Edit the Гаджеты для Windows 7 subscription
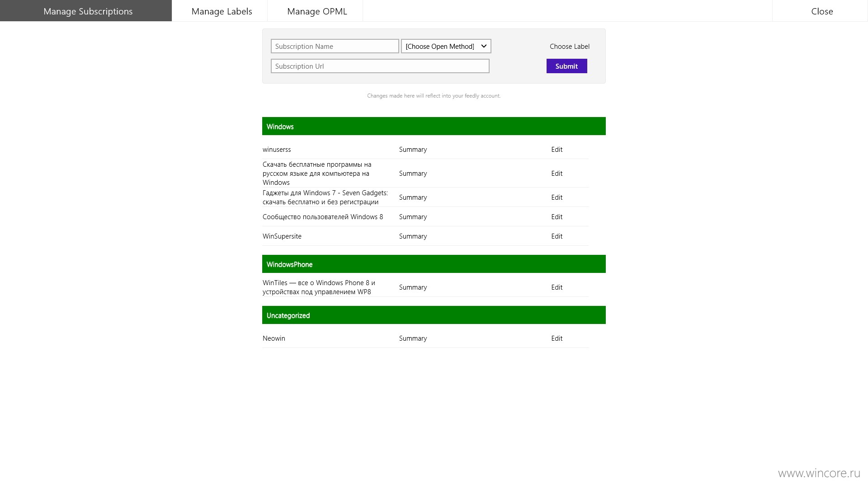This screenshot has height=488, width=868. tap(557, 197)
